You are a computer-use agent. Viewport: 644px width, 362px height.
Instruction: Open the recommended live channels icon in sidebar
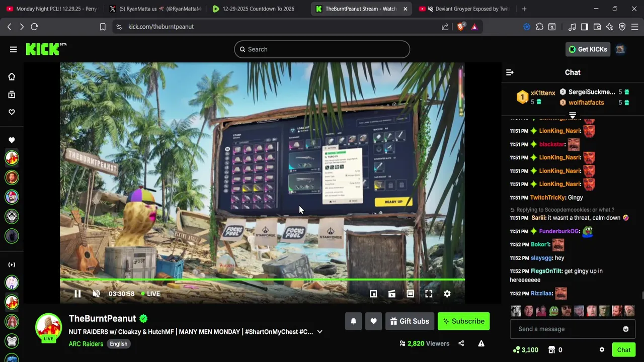12,264
